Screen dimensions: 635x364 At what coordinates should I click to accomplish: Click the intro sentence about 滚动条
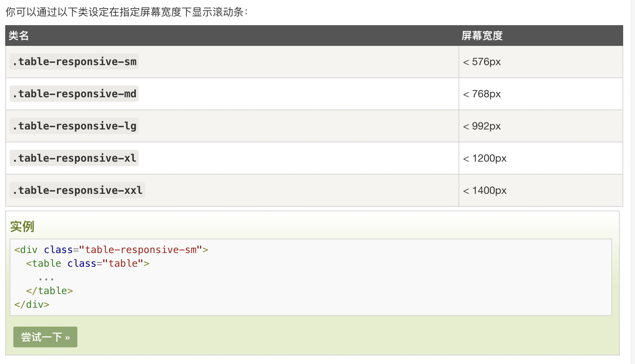(x=127, y=12)
